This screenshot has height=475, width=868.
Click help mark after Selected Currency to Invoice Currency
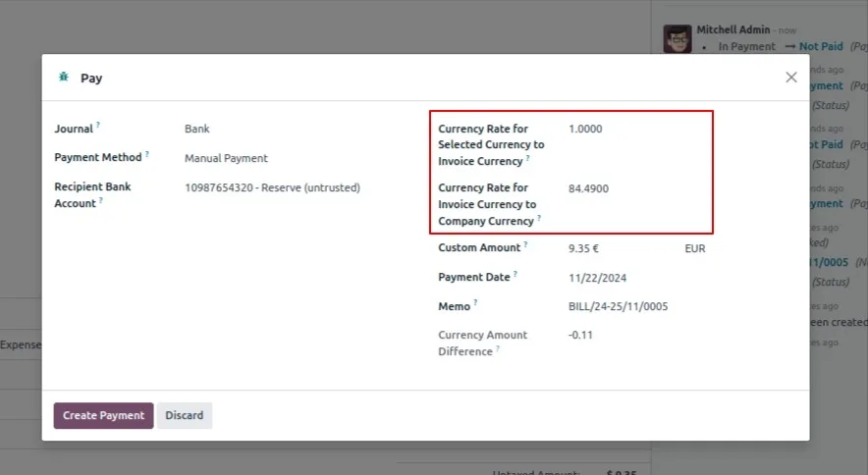[527, 158]
